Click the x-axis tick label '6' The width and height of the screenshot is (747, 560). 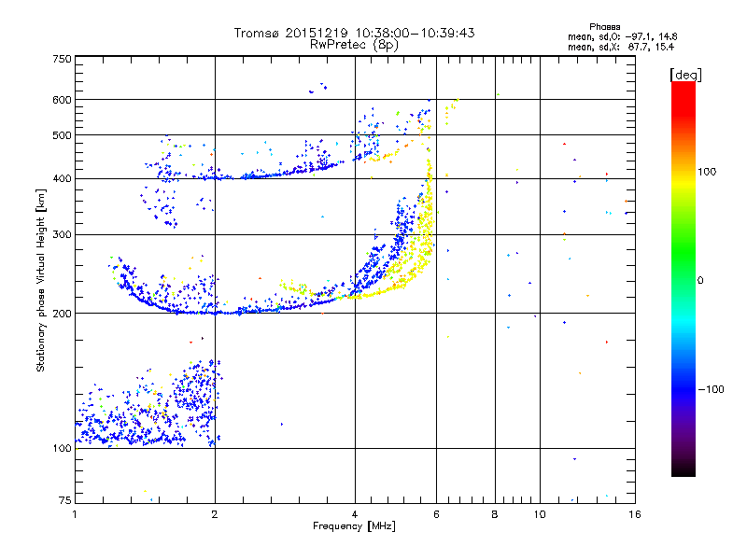click(x=436, y=514)
